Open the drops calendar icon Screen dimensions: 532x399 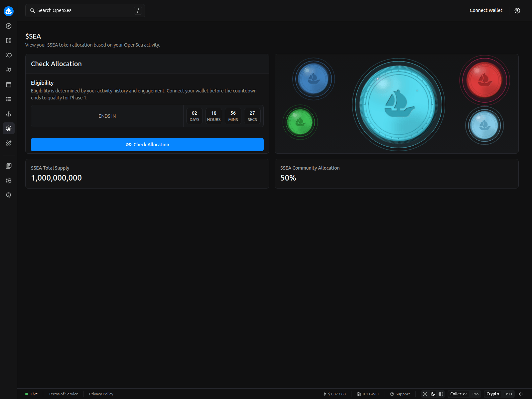[9, 84]
